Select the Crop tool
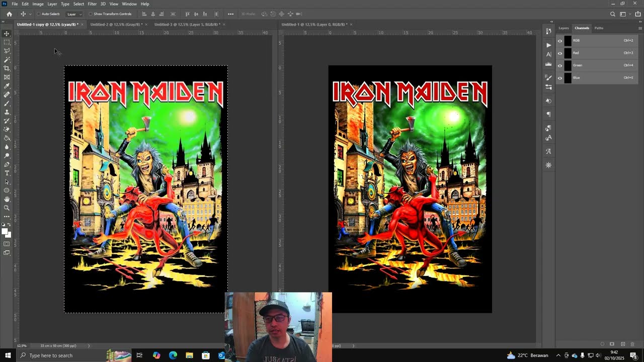Viewport: 644px width, 362px height. point(7,68)
